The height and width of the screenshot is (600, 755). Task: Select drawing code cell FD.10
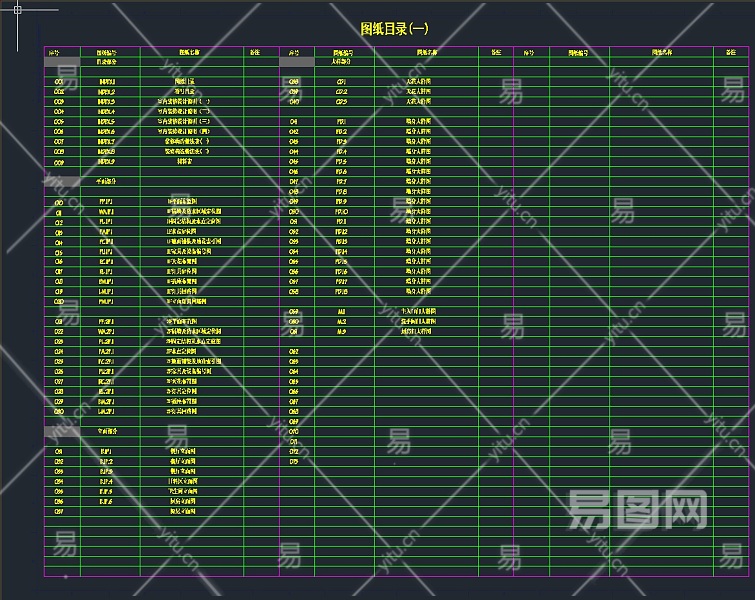point(341,212)
